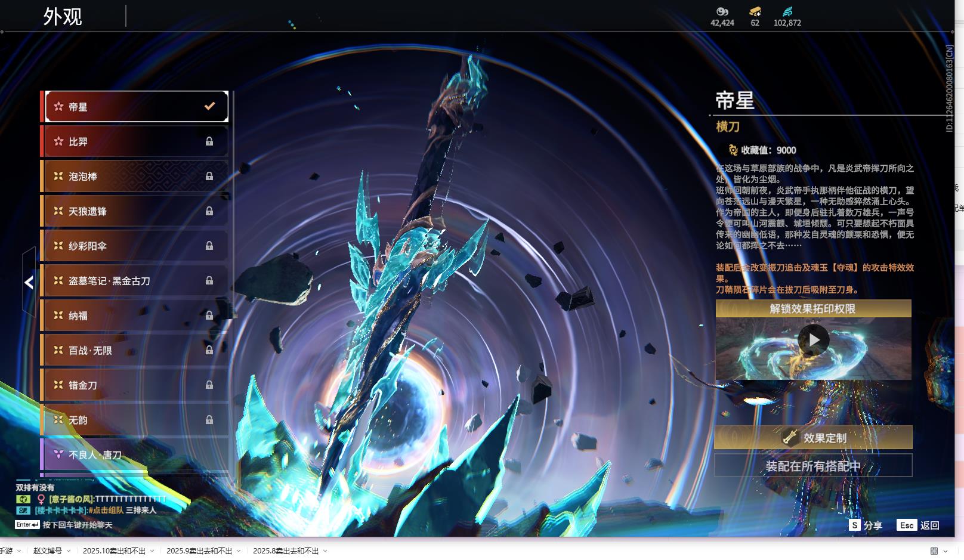The height and width of the screenshot is (560, 964).
Task: Click the purple rarity emblem beside 不良人·唐刀
Action: [x=58, y=454]
